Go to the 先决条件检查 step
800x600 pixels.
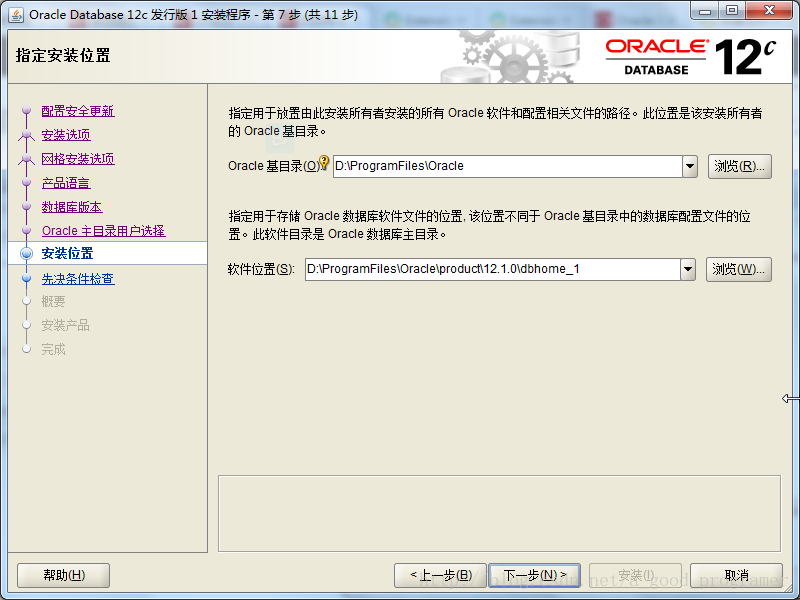click(78, 279)
